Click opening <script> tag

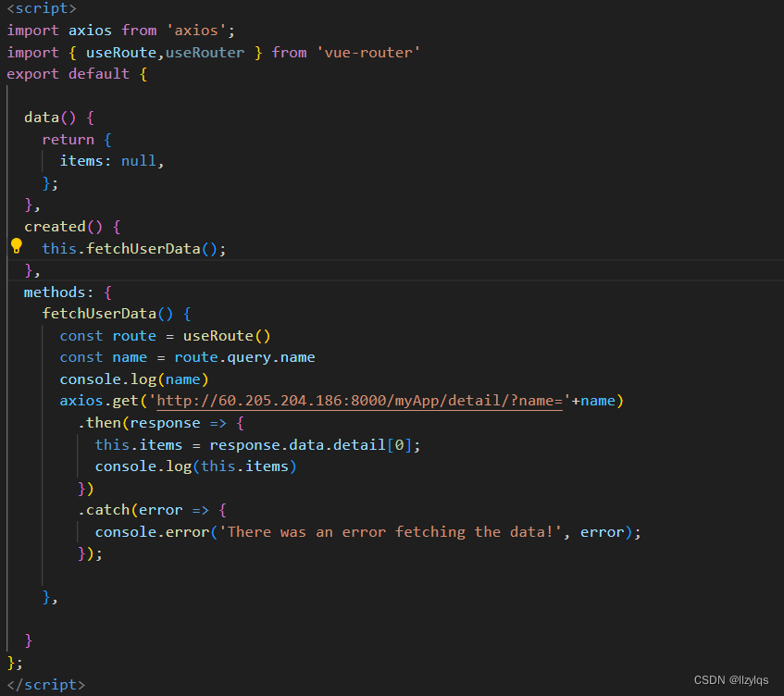(42, 8)
